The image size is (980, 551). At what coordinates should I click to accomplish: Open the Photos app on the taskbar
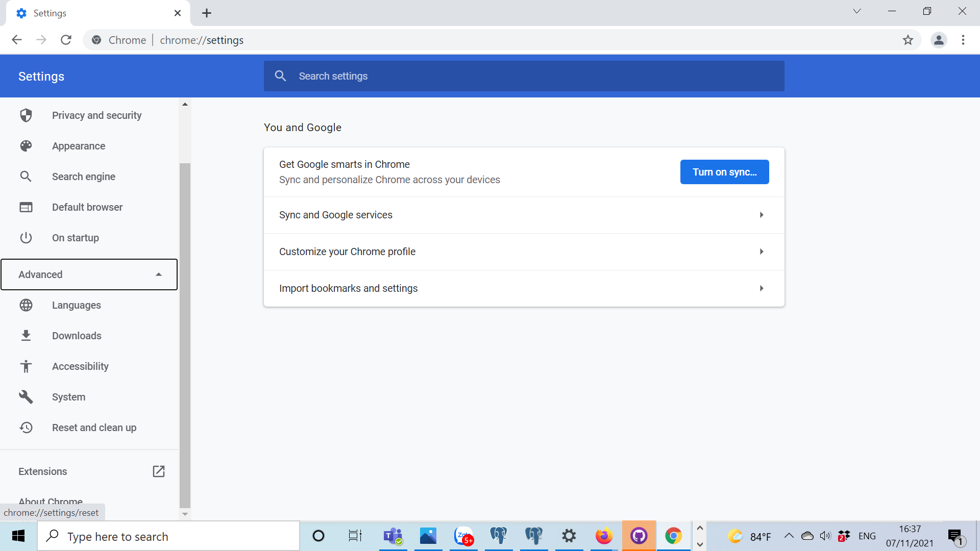(x=428, y=536)
